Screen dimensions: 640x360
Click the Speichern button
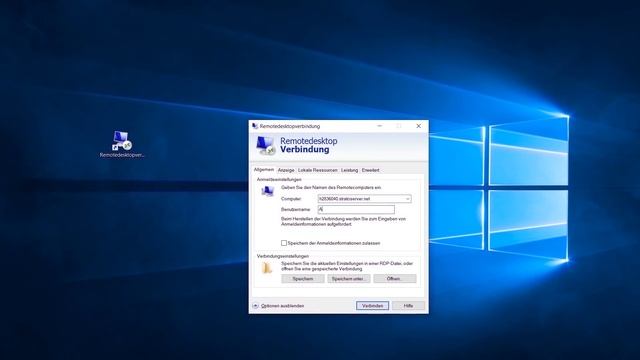[x=303, y=279]
